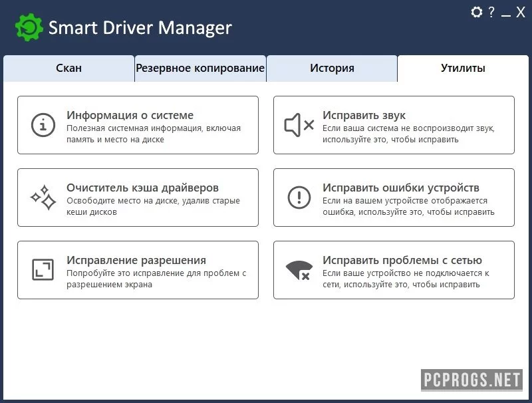532x403 pixels.
Task: Click the question mark help icon
Action: (491, 12)
